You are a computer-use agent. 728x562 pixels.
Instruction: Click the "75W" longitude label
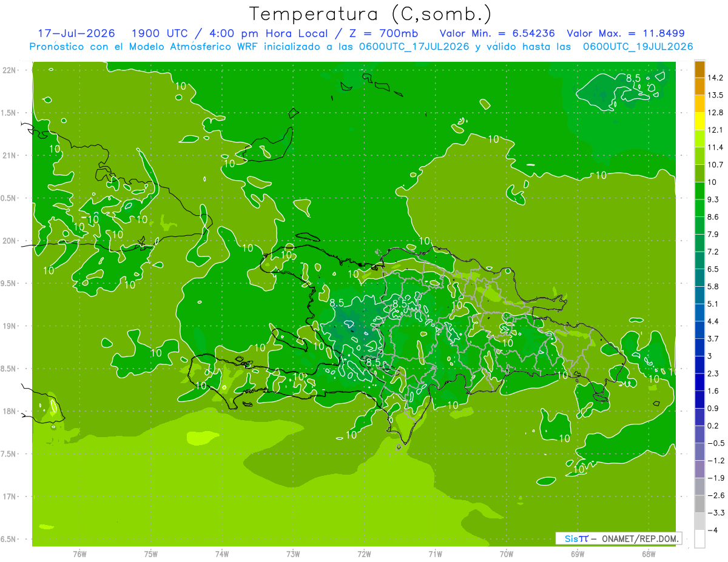point(151,554)
